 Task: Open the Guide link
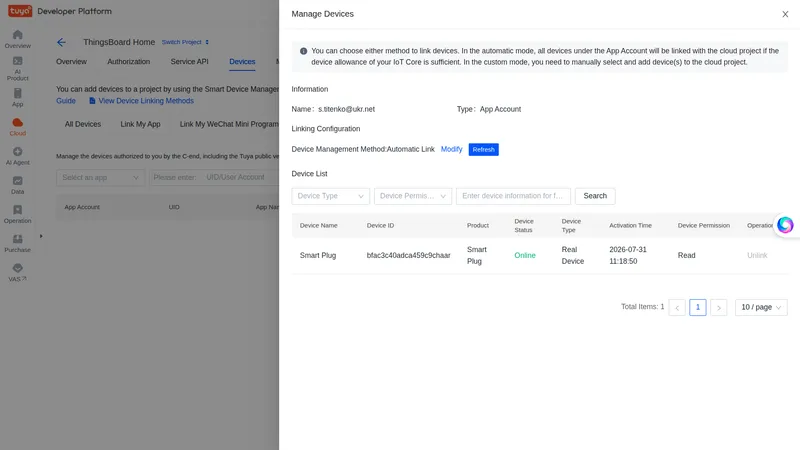(66, 101)
